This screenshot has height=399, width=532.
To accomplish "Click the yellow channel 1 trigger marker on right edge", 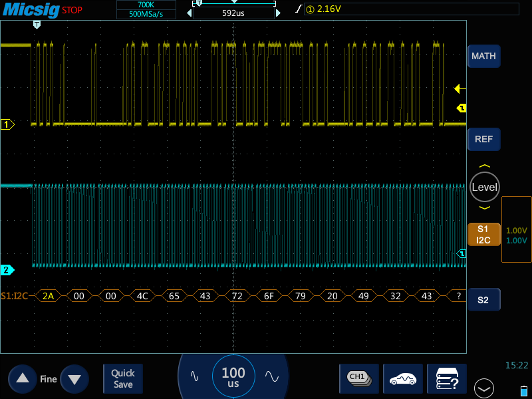I will [x=462, y=108].
